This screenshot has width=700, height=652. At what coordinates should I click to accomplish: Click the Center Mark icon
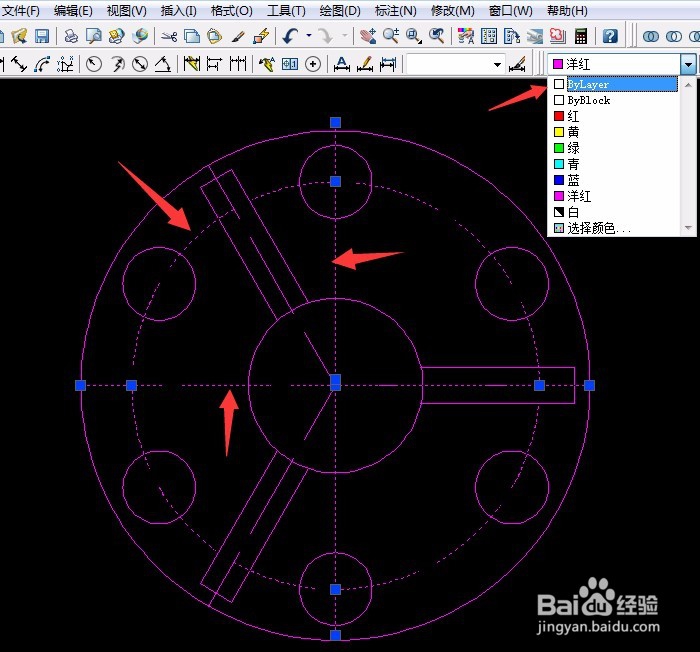point(313,65)
